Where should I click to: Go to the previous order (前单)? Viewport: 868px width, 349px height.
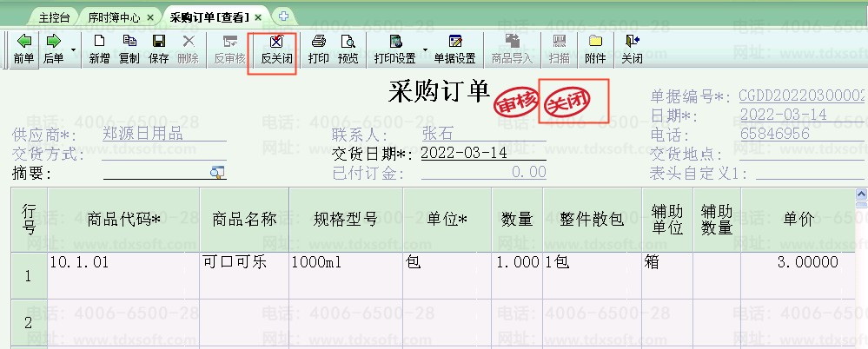point(23,49)
